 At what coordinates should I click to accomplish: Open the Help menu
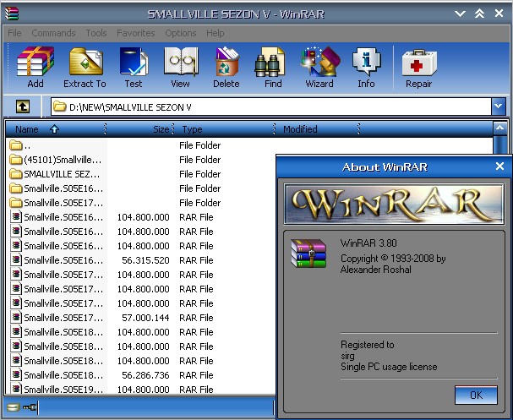215,33
